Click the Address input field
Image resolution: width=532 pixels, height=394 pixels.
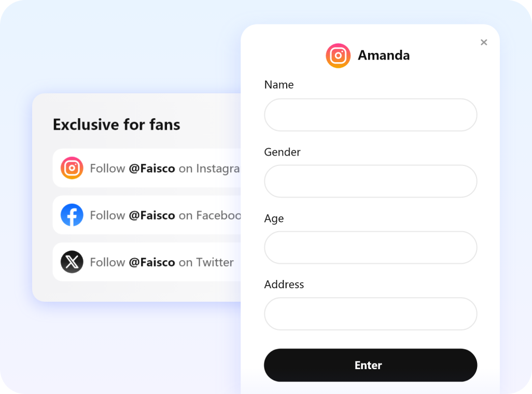click(370, 314)
